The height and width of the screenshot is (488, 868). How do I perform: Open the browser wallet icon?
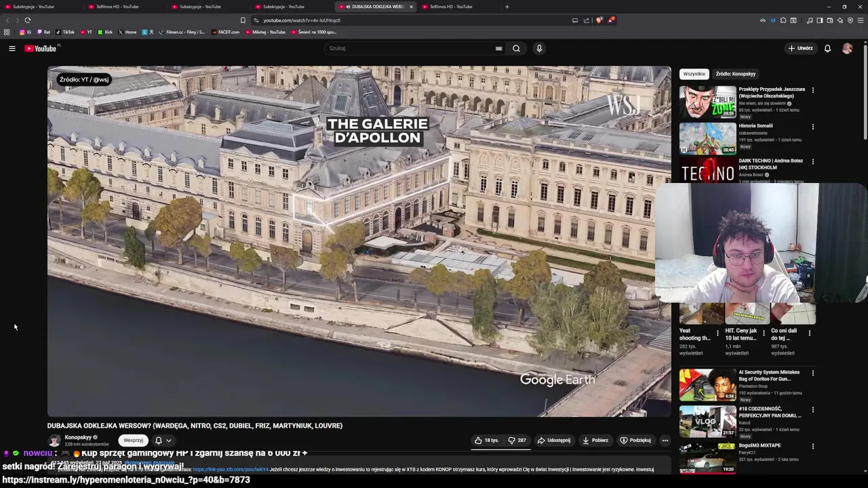pos(829,20)
